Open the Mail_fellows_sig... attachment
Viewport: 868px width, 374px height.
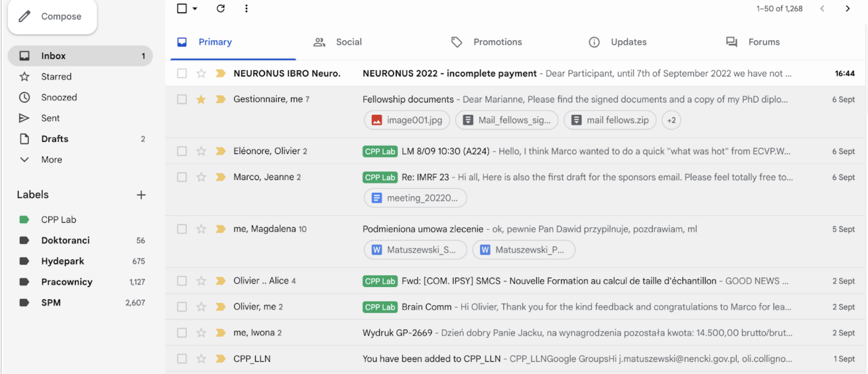coord(506,120)
